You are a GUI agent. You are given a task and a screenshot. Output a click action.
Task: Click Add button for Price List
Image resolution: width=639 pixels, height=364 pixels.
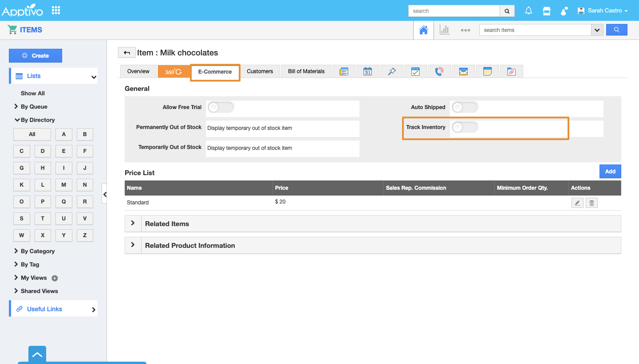(x=610, y=172)
